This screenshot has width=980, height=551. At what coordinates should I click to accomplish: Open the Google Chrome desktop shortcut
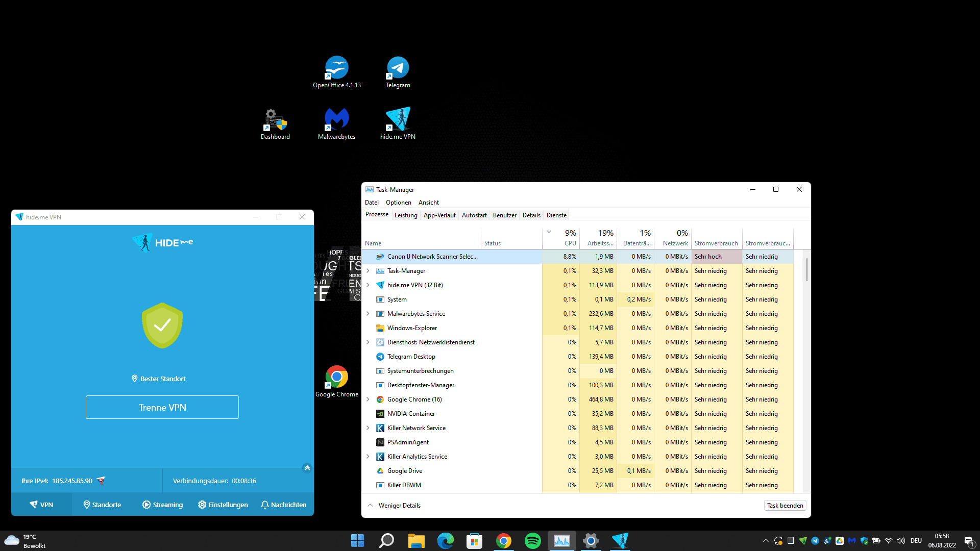[x=336, y=381]
